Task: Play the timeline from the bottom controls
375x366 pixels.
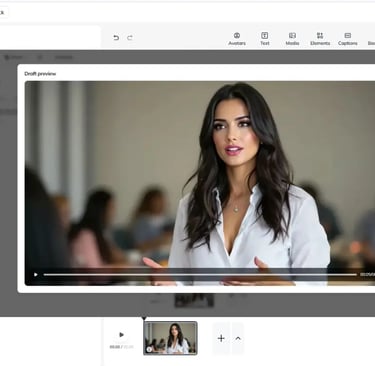Action: (121, 335)
